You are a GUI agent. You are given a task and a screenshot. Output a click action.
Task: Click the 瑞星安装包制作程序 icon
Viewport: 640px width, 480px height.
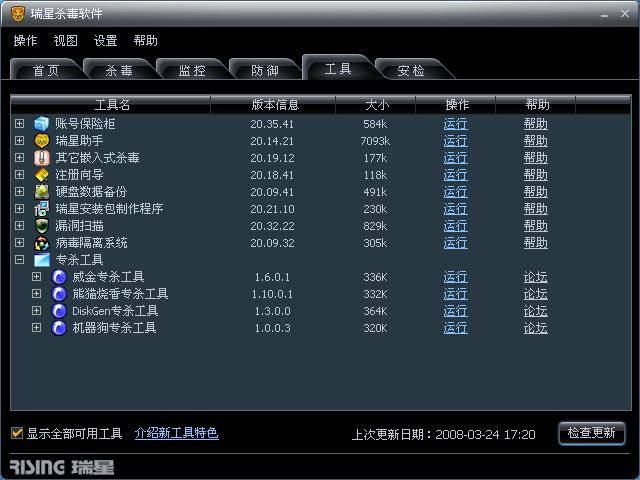click(42, 209)
